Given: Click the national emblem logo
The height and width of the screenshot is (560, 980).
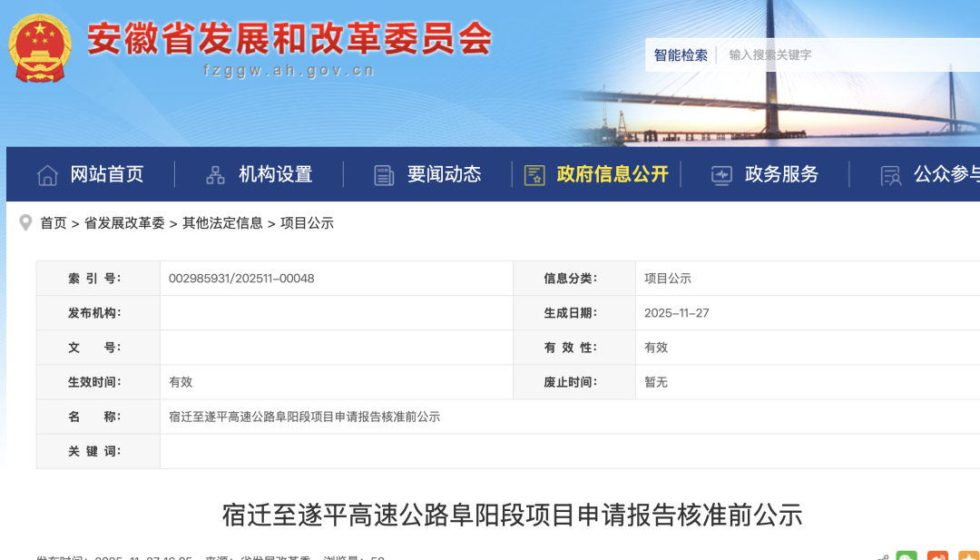Looking at the screenshot, I should point(39,47).
